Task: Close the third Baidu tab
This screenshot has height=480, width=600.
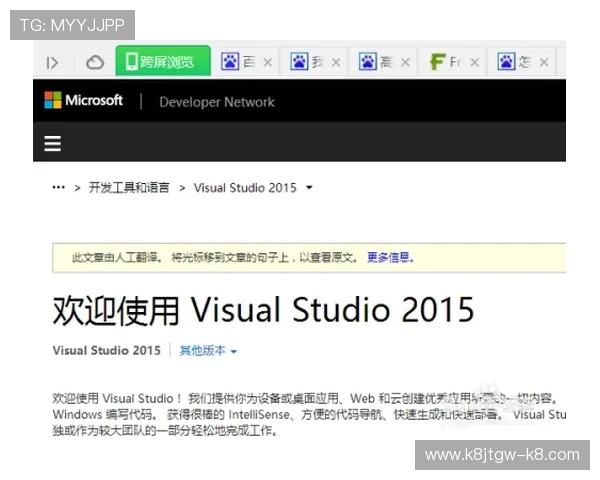Action: pos(405,62)
